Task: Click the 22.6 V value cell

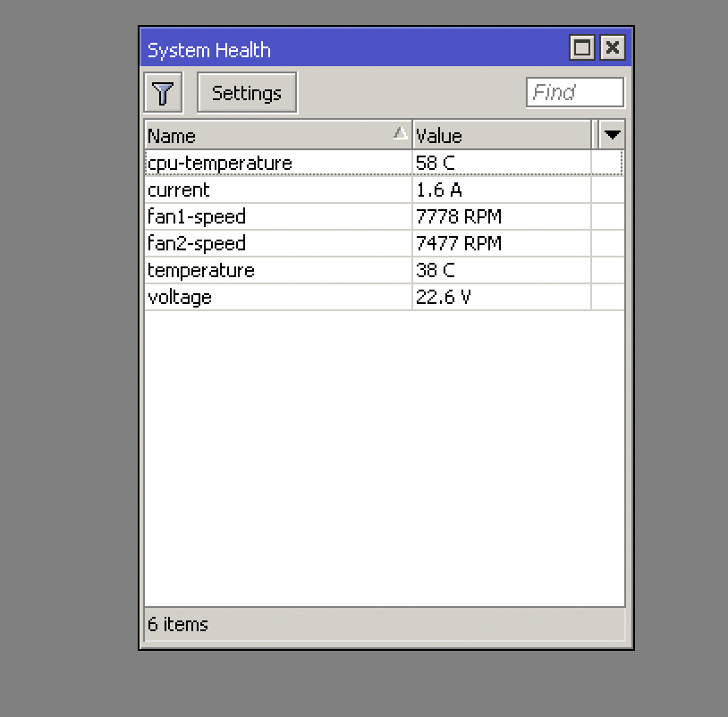Action: pos(444,297)
